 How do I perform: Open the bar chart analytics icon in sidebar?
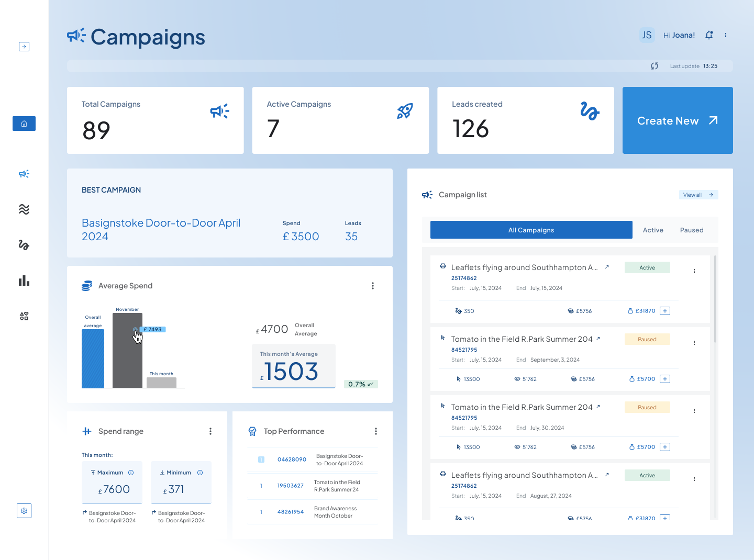(x=24, y=281)
